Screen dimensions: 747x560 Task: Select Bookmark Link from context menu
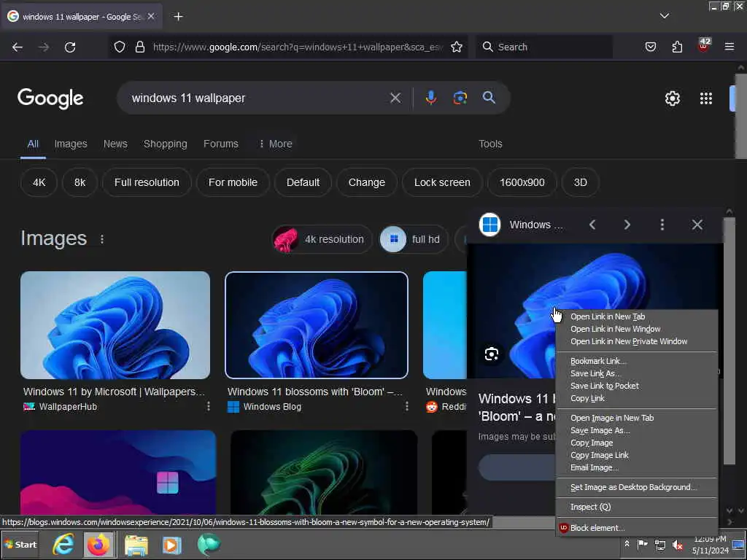[x=637, y=361]
